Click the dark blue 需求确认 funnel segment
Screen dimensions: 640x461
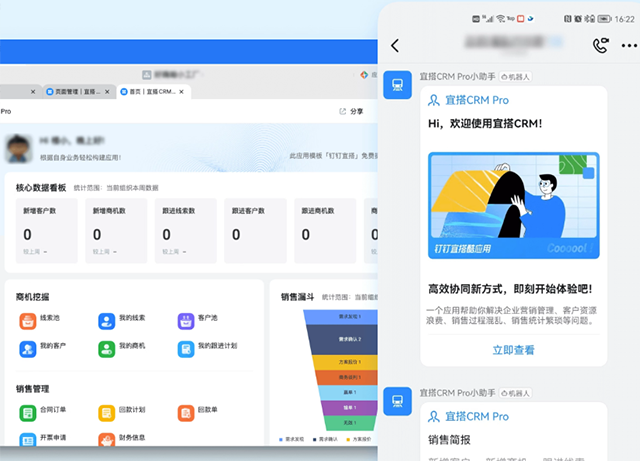tap(344, 340)
